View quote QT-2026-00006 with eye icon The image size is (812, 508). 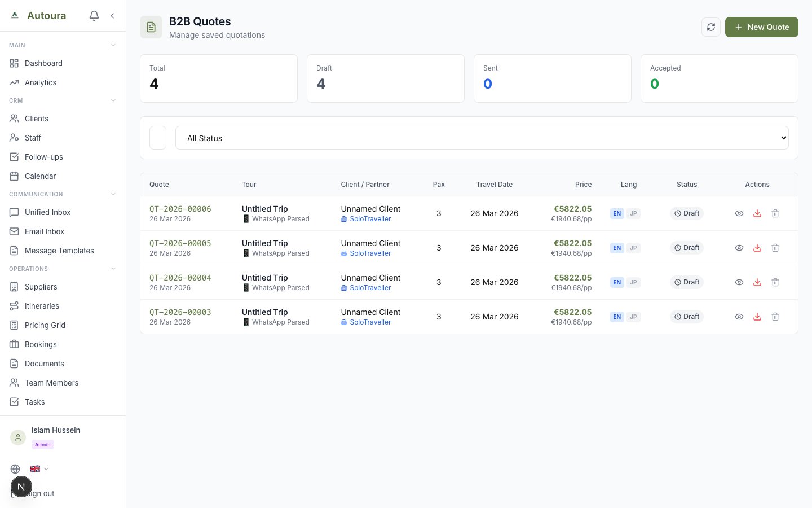[x=739, y=213]
